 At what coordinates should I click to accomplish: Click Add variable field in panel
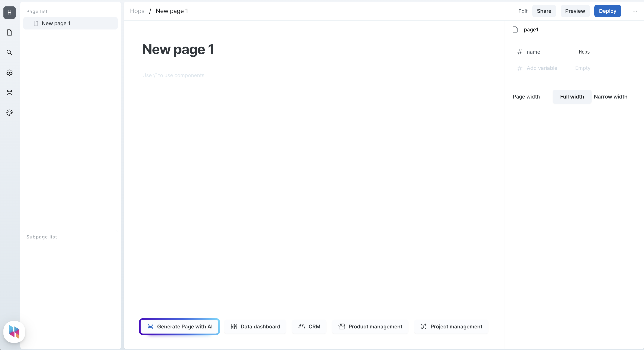pyautogui.click(x=542, y=68)
